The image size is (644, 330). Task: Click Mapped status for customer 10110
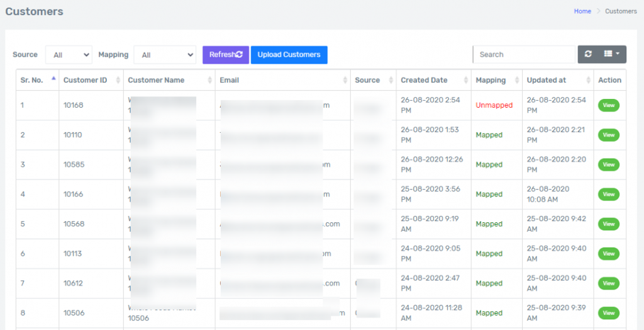coord(489,135)
